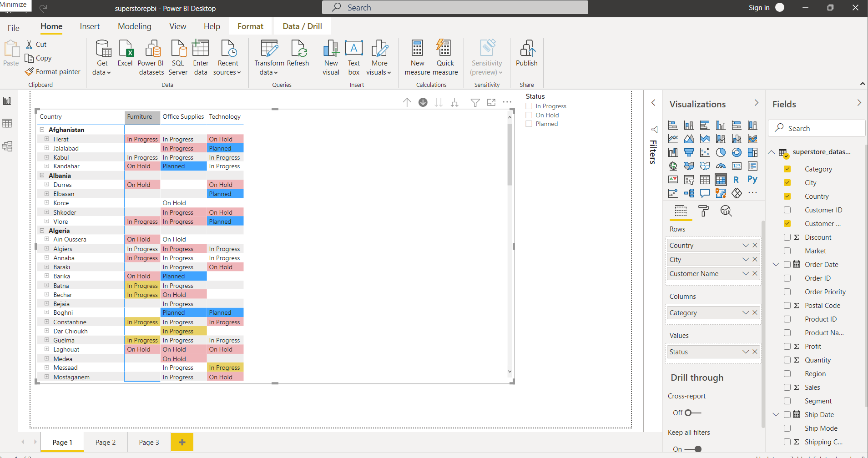Check the In Progress slicer box
The image size is (868, 458).
[x=529, y=106]
